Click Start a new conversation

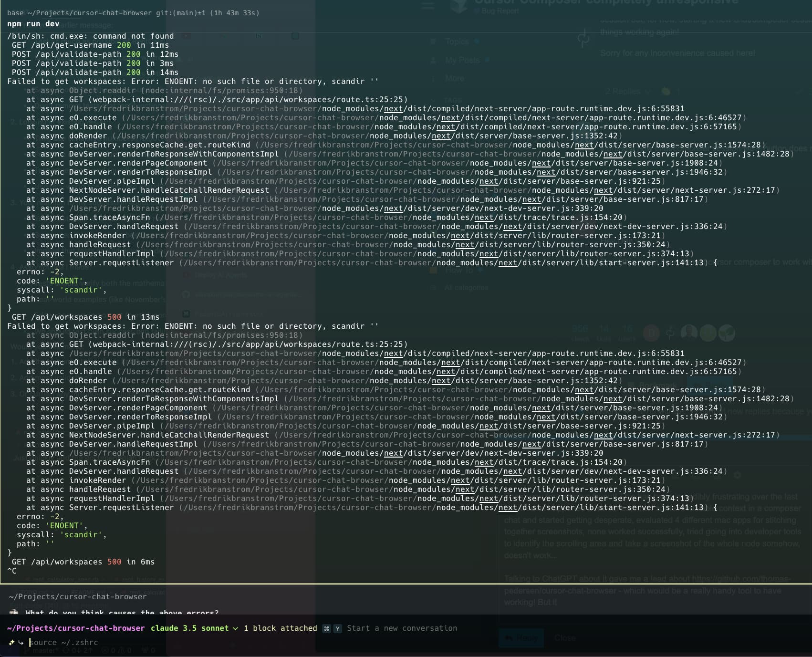click(402, 628)
